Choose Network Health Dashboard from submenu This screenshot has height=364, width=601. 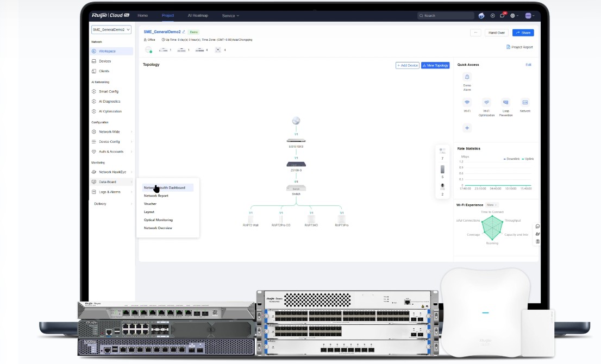click(x=167, y=188)
